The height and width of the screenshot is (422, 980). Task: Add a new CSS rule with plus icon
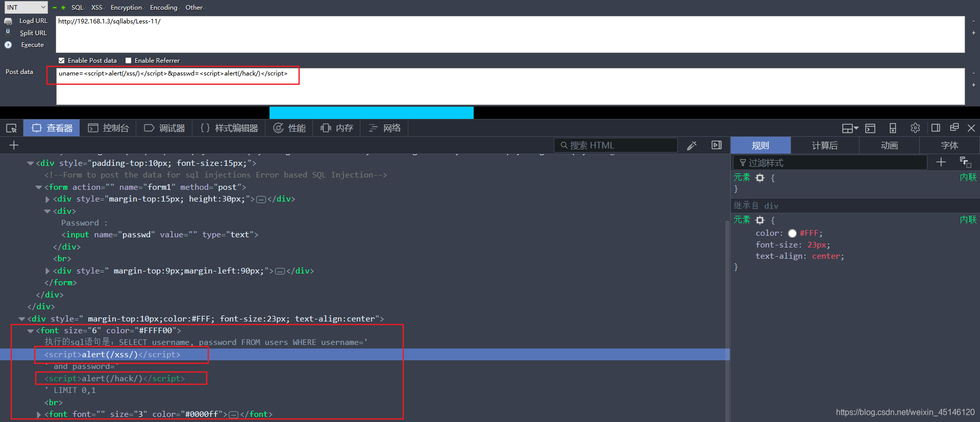[x=941, y=162]
